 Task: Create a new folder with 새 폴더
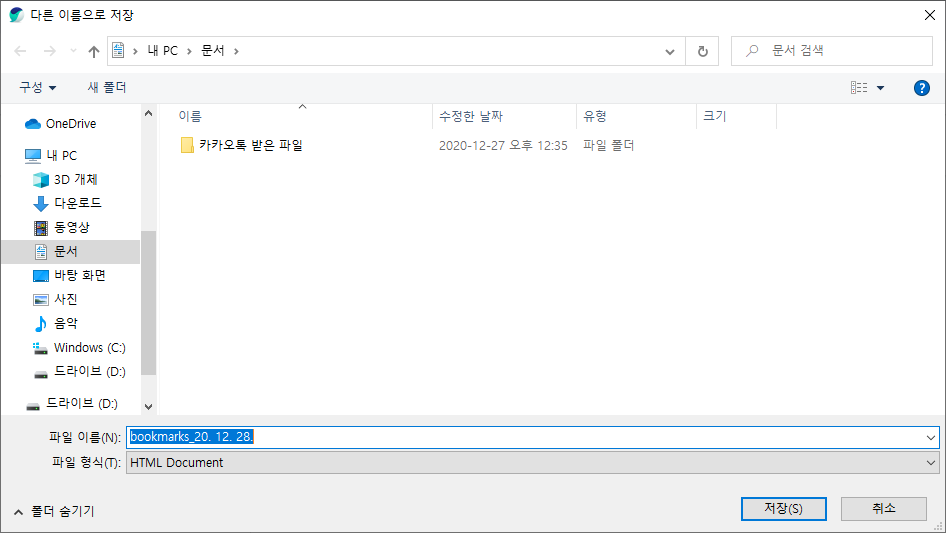coord(107,88)
